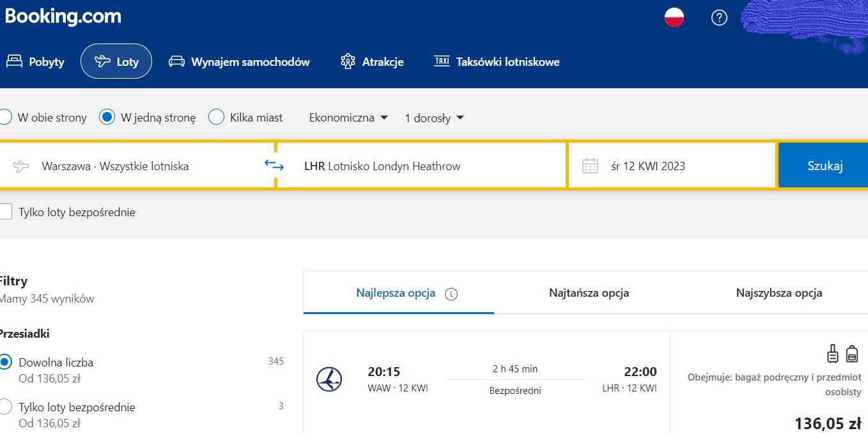Click the cabin bag luggage icon
Viewport: 868px width, 433px height.
click(x=832, y=354)
